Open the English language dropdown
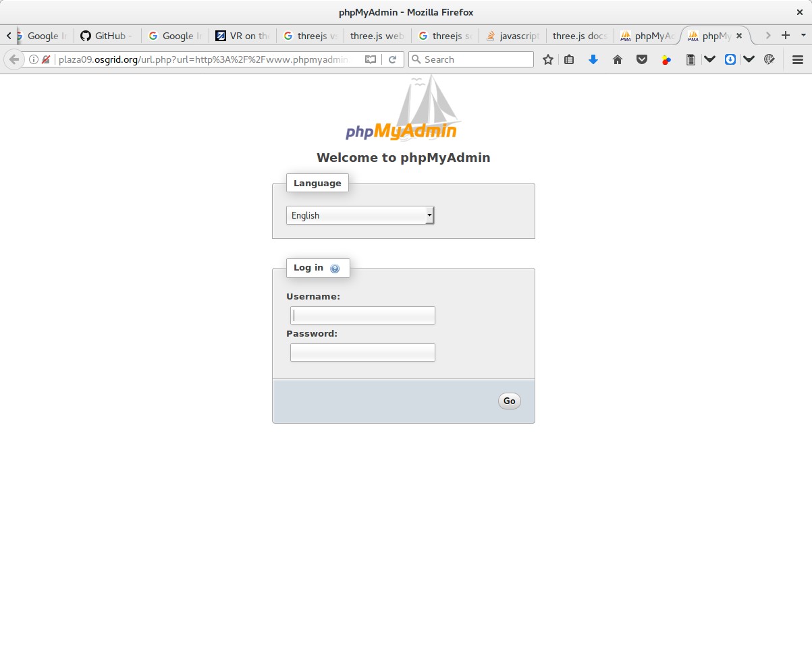The height and width of the screenshot is (647, 812). 360,215
